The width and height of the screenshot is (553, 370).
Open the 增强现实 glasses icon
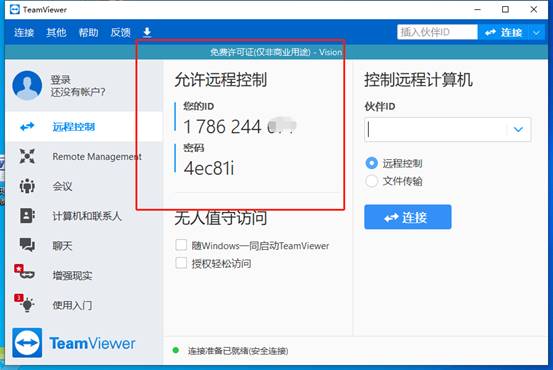pyautogui.click(x=25, y=272)
